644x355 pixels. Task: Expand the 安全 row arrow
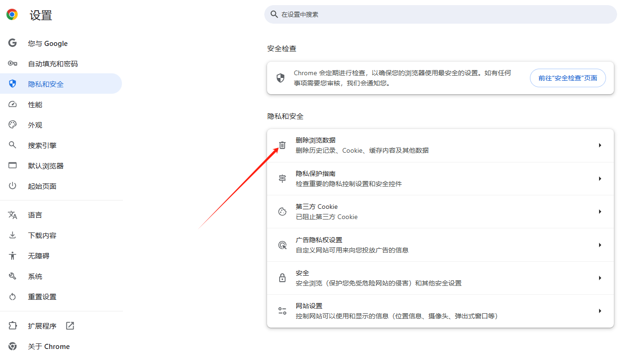600,278
